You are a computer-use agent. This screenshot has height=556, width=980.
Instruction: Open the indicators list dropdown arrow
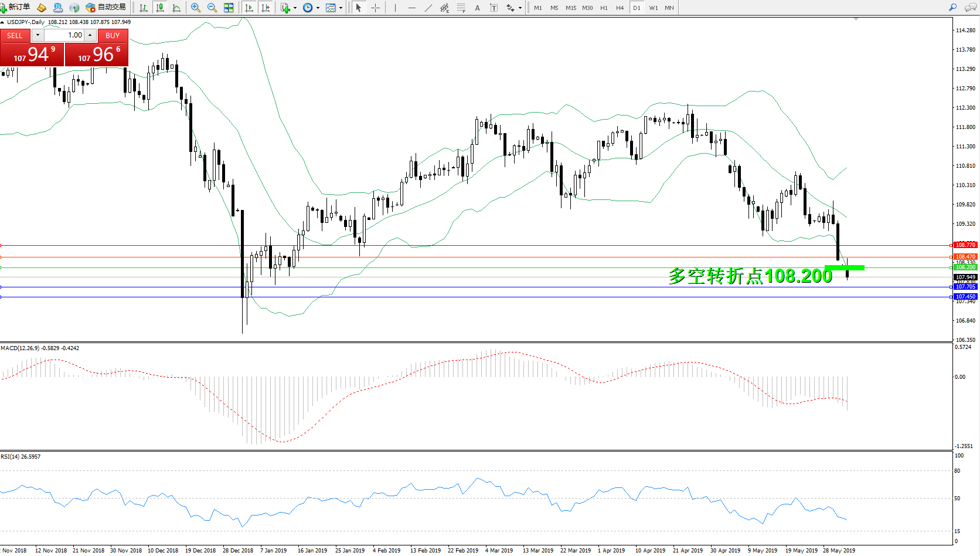295,8
